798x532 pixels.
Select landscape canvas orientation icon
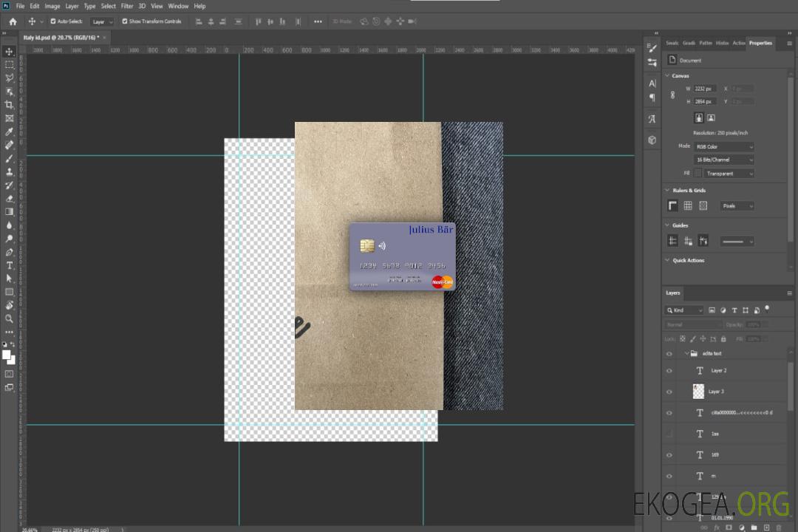click(711, 117)
